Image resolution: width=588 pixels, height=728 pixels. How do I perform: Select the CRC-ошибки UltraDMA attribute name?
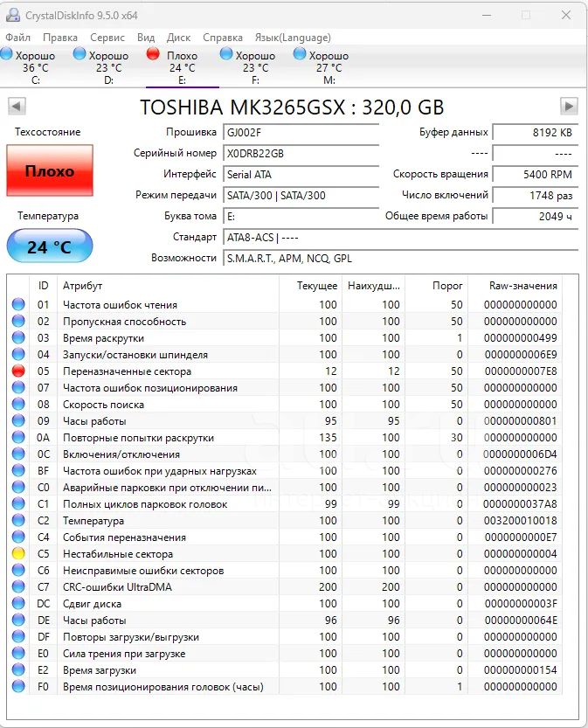point(117,587)
